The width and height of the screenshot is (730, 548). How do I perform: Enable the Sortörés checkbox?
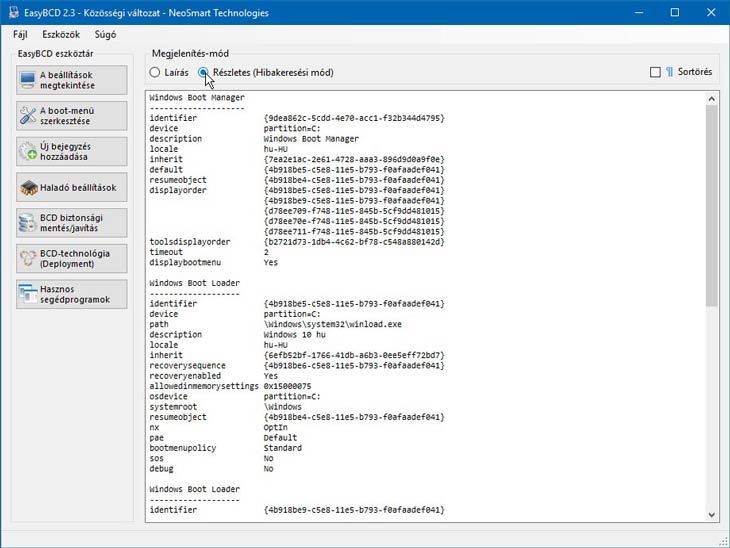(655, 72)
